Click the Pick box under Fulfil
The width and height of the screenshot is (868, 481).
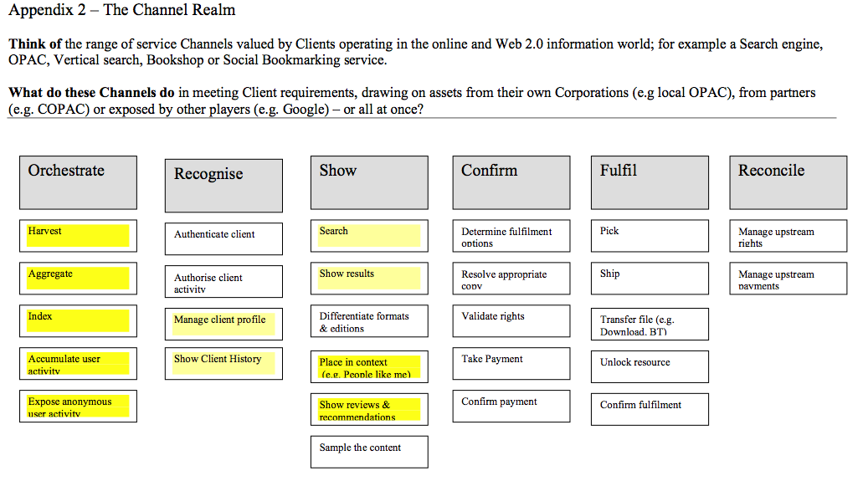pos(650,236)
